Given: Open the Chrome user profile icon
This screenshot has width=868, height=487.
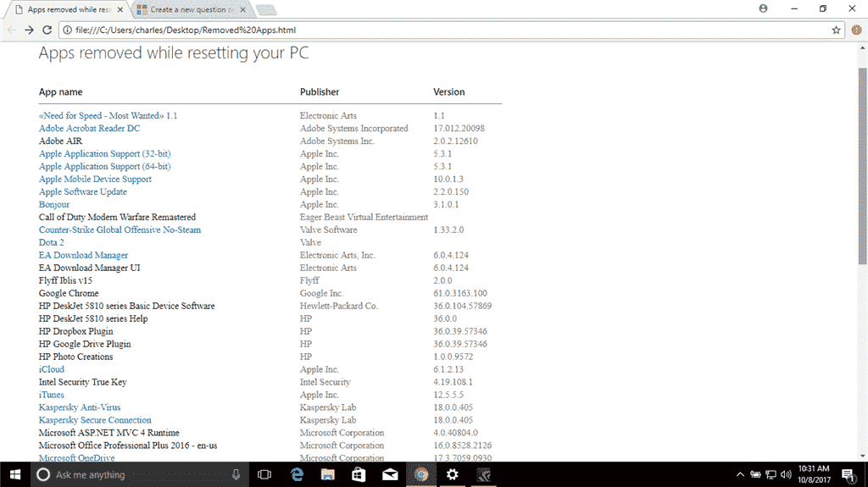Looking at the screenshot, I should point(764,8).
